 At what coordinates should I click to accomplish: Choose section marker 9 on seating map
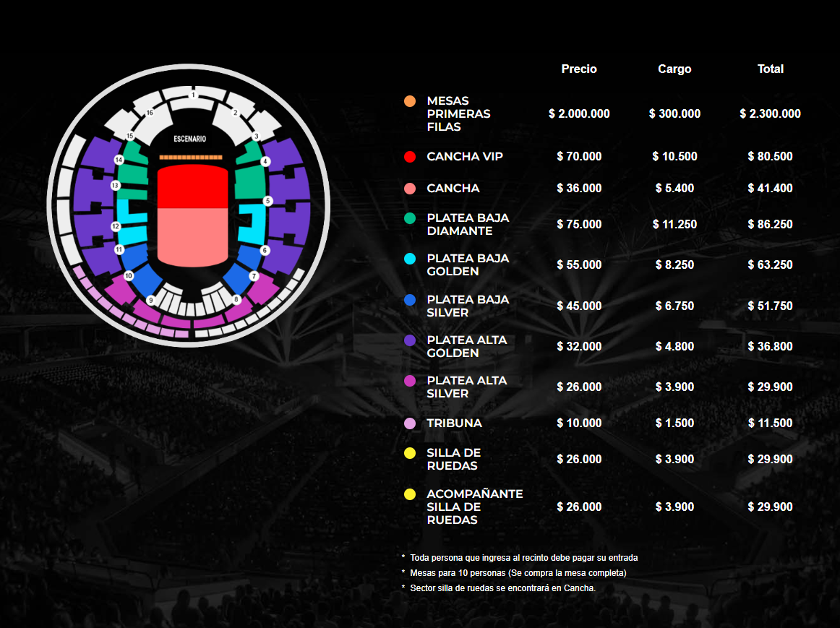coord(150,300)
